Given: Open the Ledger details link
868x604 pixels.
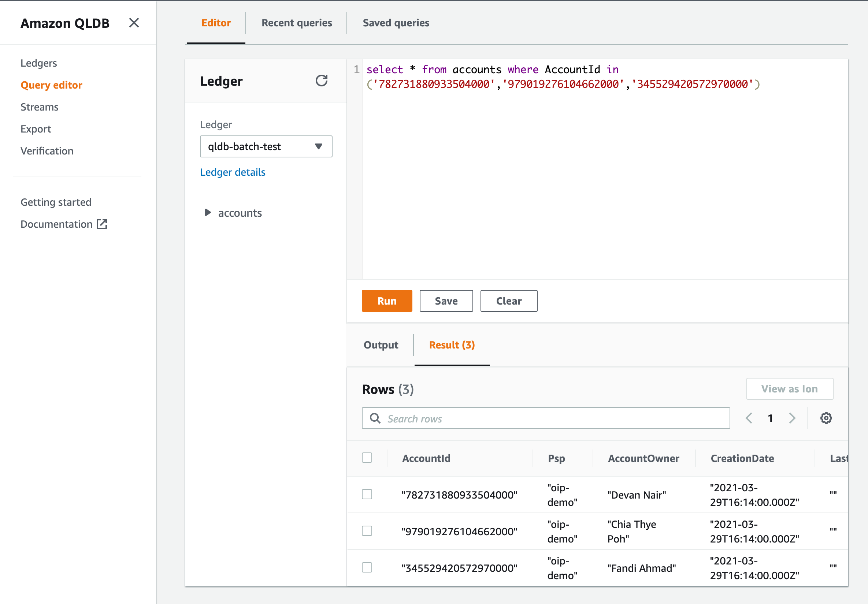Looking at the screenshot, I should (x=233, y=172).
